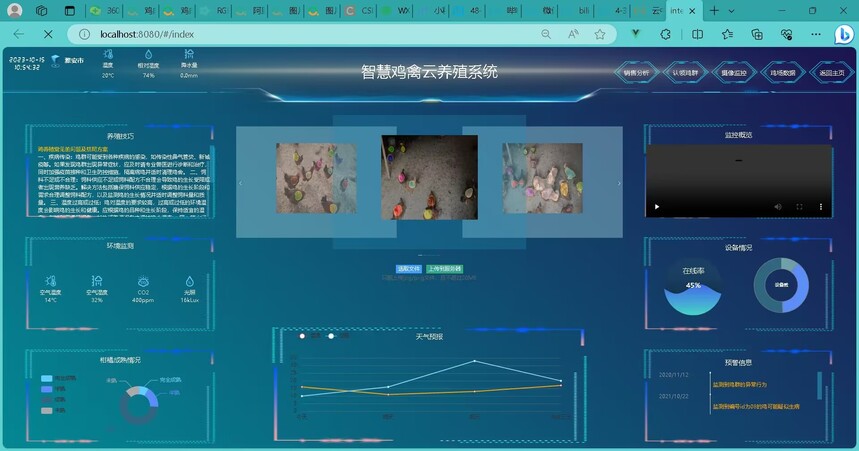The height and width of the screenshot is (451, 859).
Task: Open the video more options menu
Action: coord(821,207)
